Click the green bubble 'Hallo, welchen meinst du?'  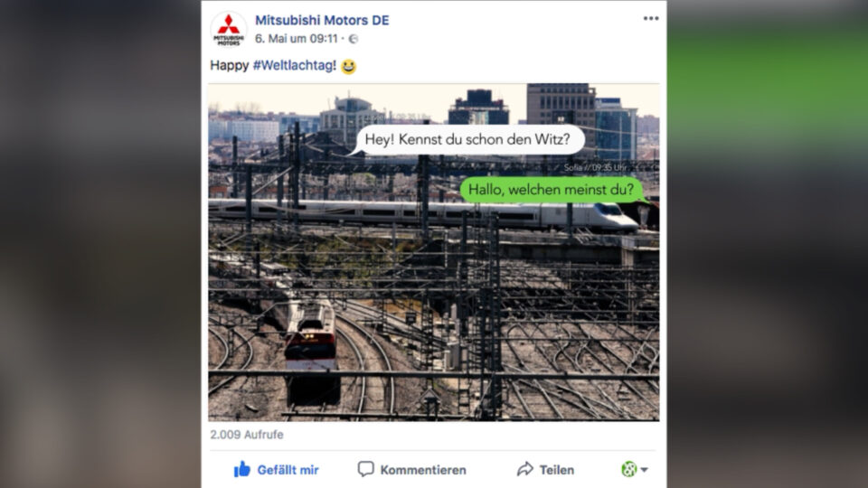552,190
